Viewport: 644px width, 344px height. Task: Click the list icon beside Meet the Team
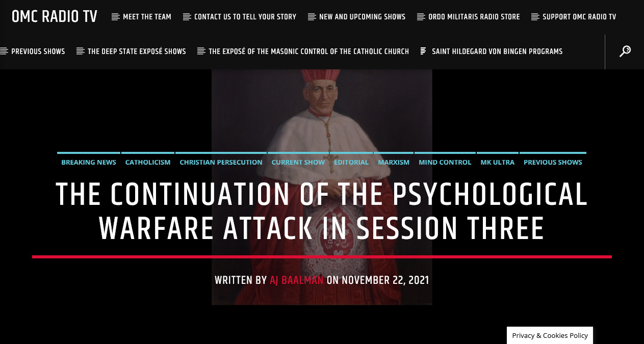coord(115,17)
